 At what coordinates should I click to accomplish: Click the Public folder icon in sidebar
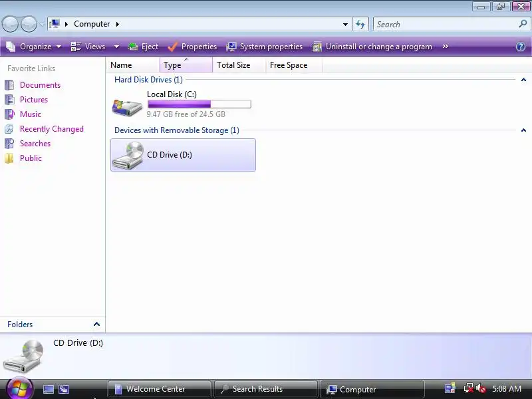(x=9, y=158)
